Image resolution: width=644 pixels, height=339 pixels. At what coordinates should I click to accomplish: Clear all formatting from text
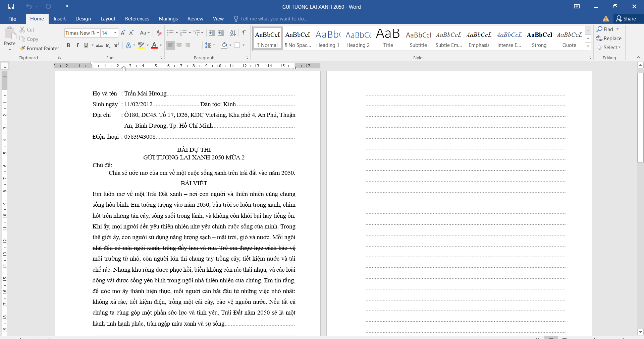point(159,33)
